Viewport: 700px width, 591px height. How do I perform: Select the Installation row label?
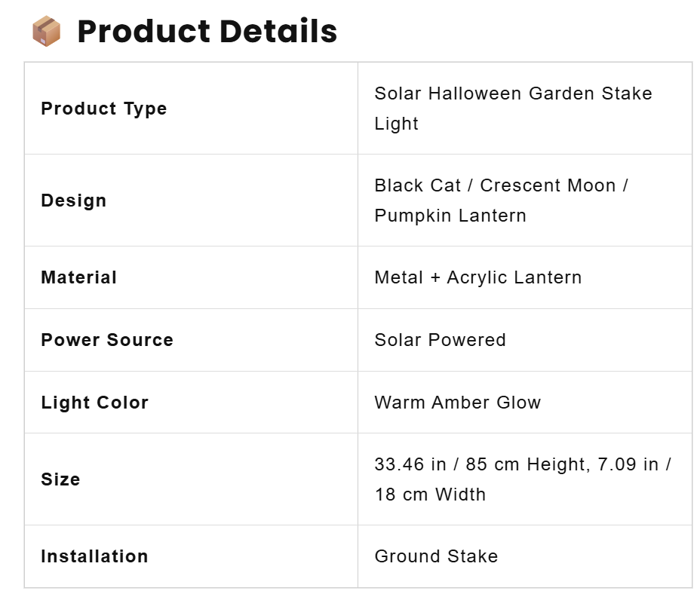click(x=94, y=556)
